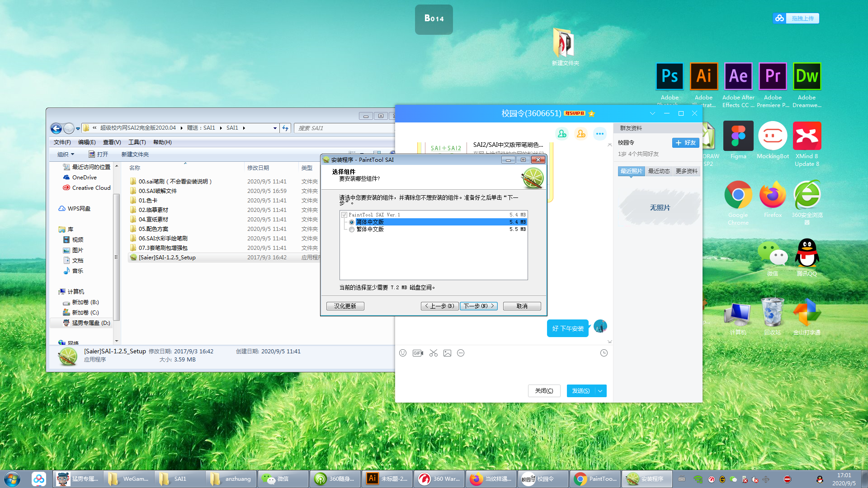This screenshot has width=868, height=488.
Task: Click the green add-member icon in the QQ chat
Action: click(562, 134)
